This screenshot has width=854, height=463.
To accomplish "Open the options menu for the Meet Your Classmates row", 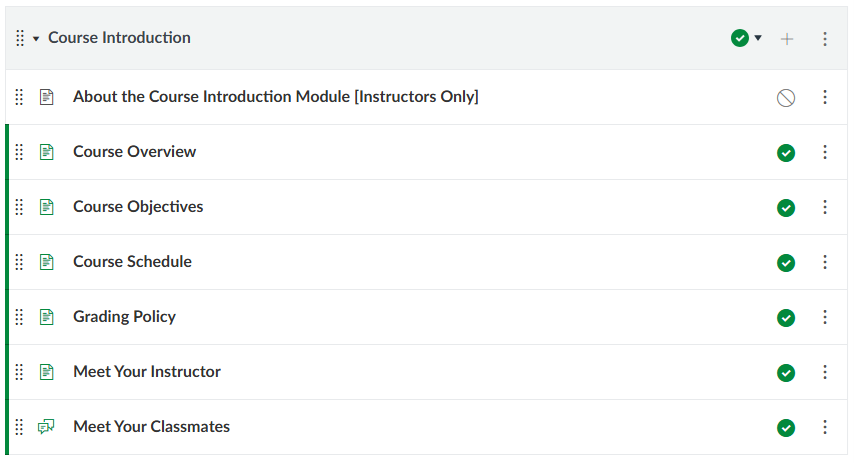I will (825, 427).
